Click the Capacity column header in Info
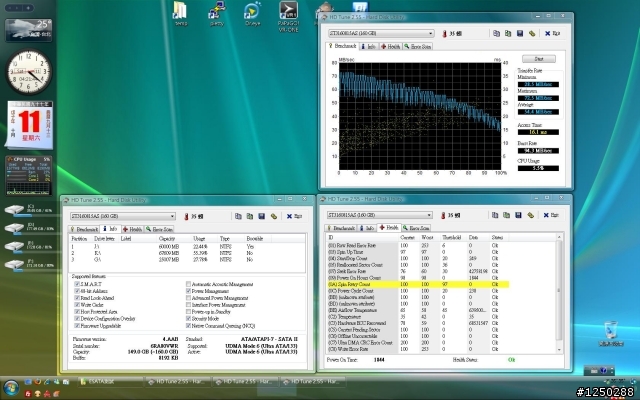The image size is (640, 400). pyautogui.click(x=167, y=239)
